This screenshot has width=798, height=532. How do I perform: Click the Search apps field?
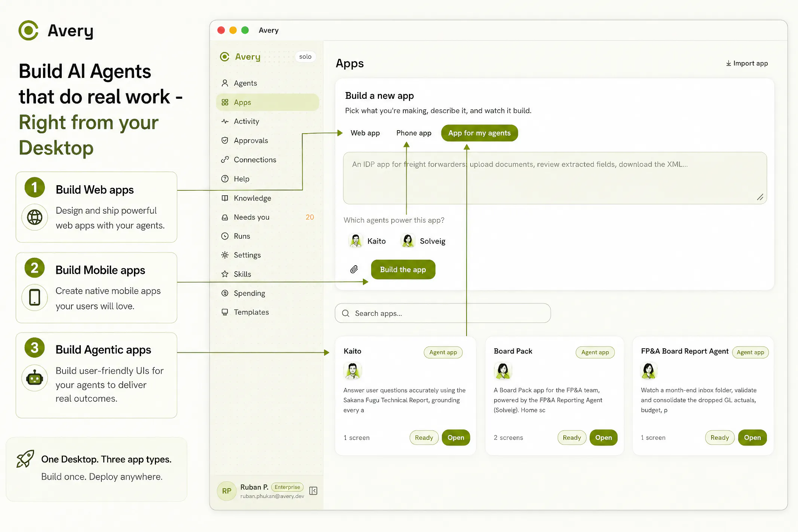(443, 313)
